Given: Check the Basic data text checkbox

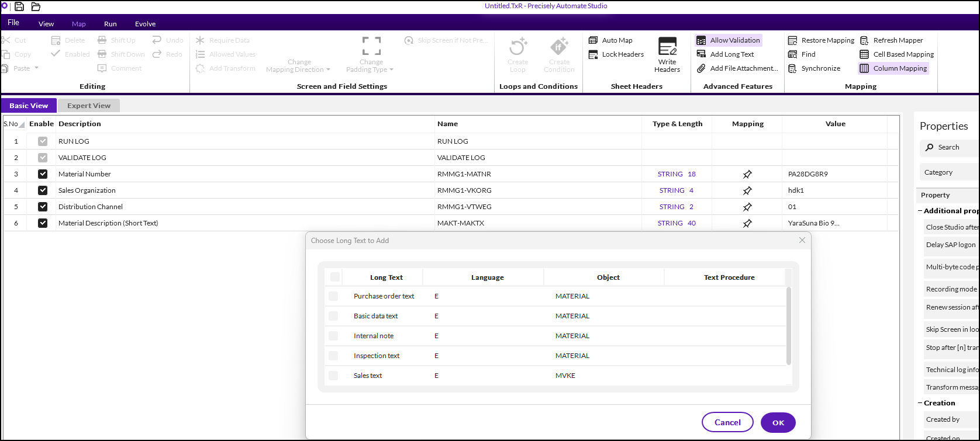Looking at the screenshot, I should tap(333, 316).
